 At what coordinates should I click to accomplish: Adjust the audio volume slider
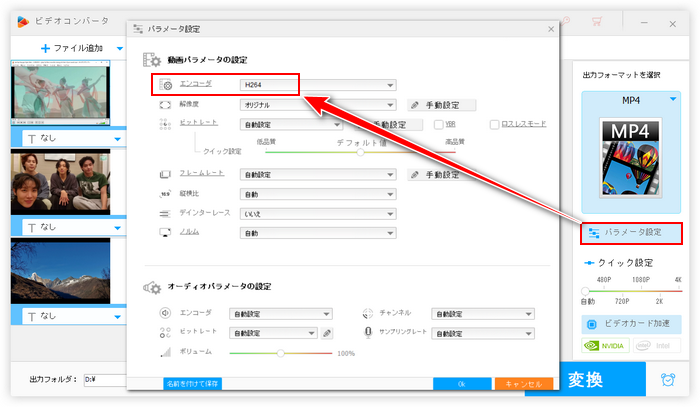[x=281, y=353]
